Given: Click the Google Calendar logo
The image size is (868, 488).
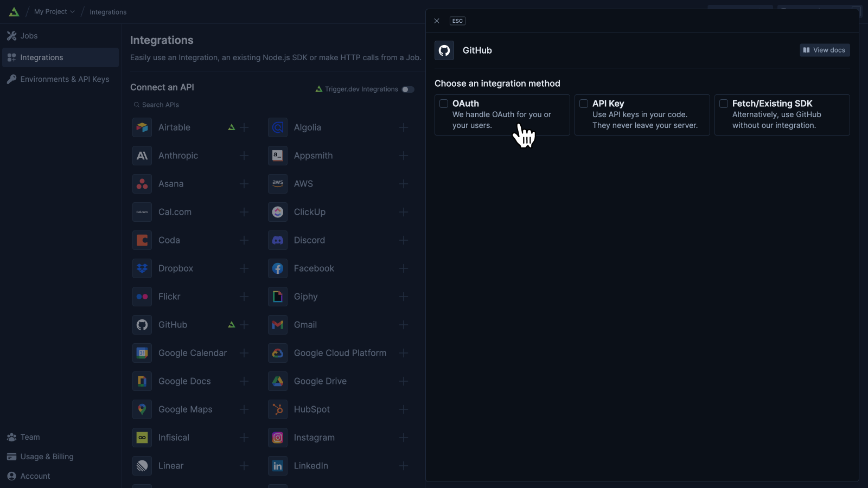Looking at the screenshot, I should click(142, 353).
